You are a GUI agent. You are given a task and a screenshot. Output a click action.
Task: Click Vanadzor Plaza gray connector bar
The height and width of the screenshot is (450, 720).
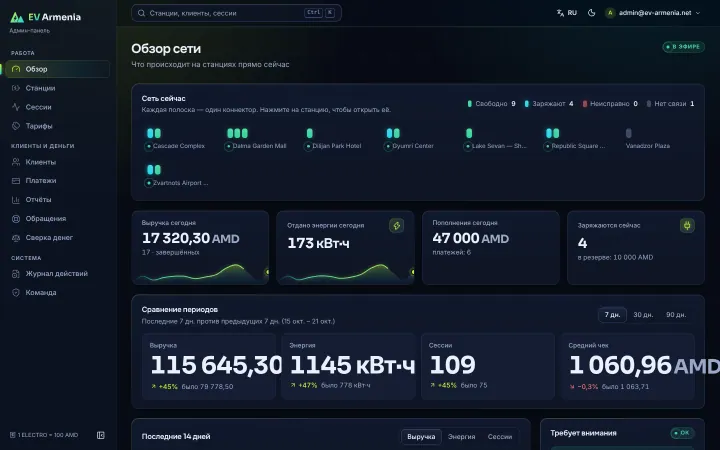[x=629, y=133]
